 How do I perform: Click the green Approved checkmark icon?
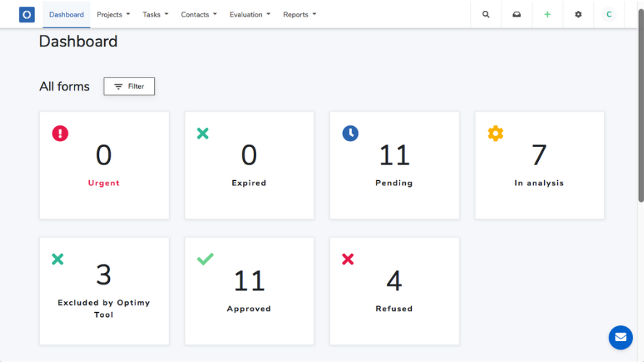(x=205, y=259)
